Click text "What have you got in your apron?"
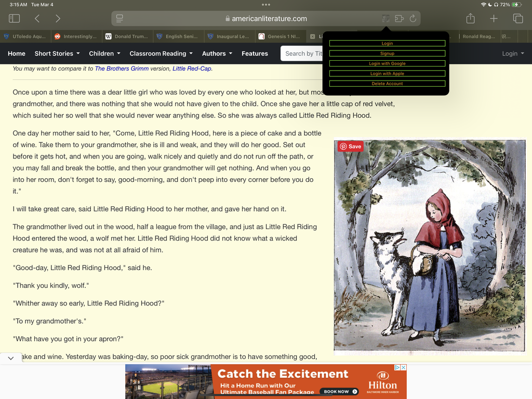 [x=68, y=339]
